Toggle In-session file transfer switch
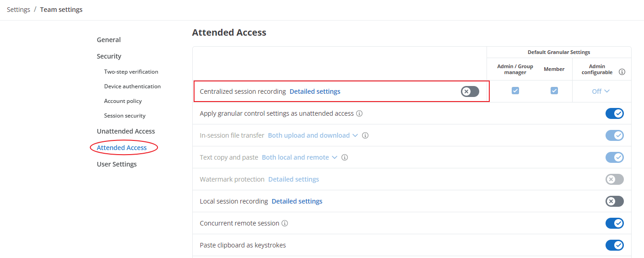The width and height of the screenshot is (644, 258). tap(615, 135)
